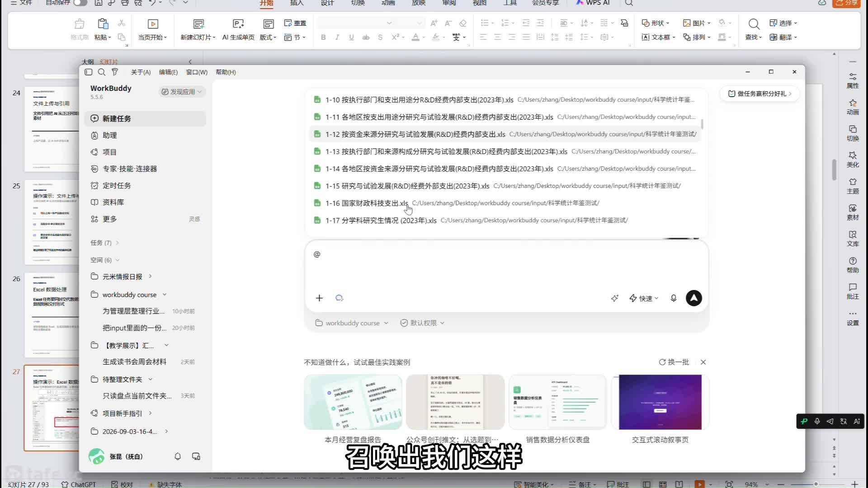Click the microphone voice input icon
Screen dimensions: 868x488
pyautogui.click(x=674, y=298)
